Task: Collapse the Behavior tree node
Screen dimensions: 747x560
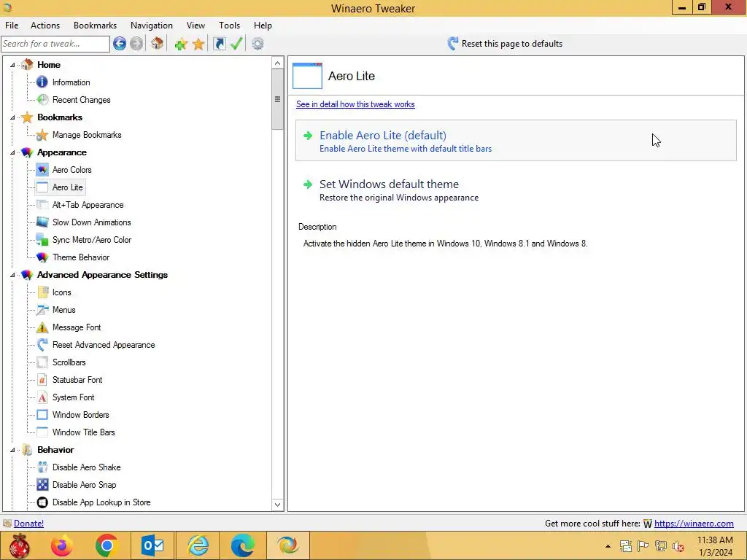Action: coord(12,449)
